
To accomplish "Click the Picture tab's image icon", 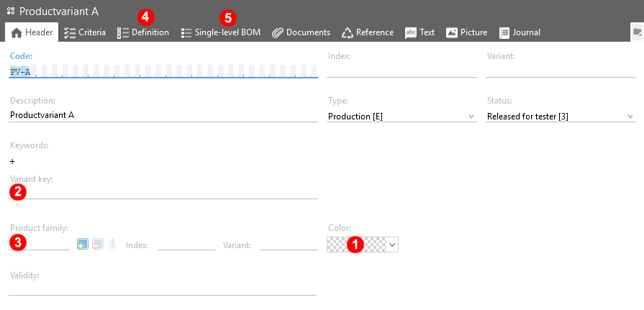I will tap(452, 32).
